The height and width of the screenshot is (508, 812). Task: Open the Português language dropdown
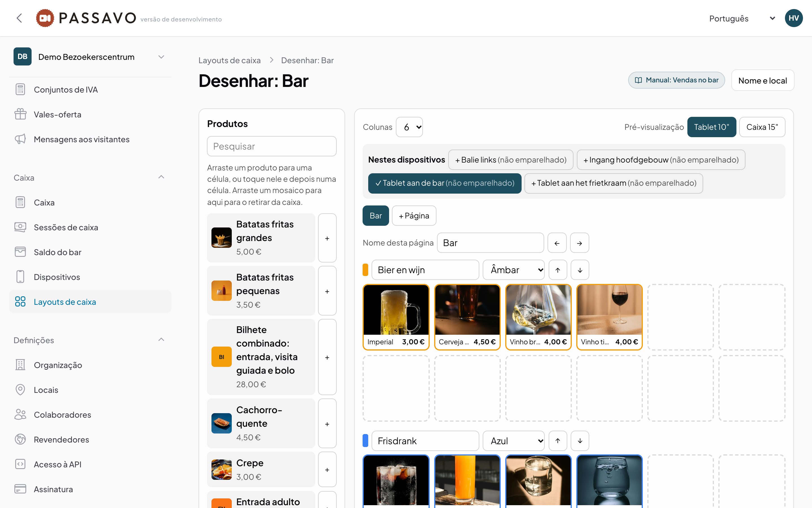pyautogui.click(x=742, y=18)
